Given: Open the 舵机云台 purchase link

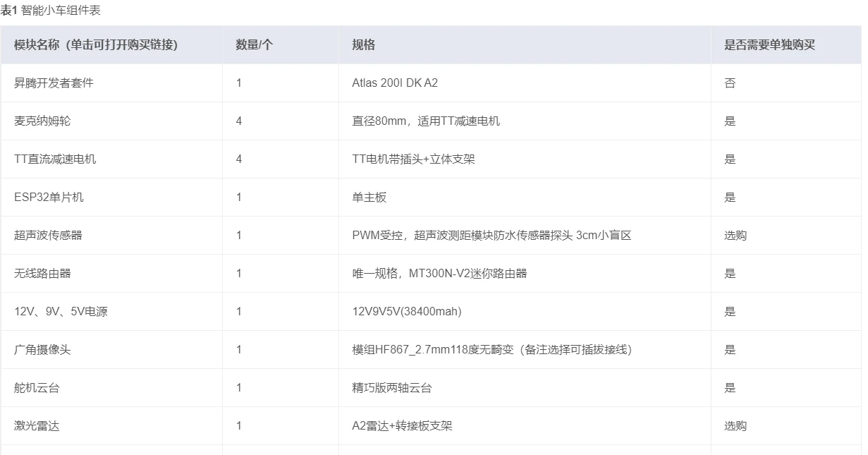Looking at the screenshot, I should pos(37,388).
